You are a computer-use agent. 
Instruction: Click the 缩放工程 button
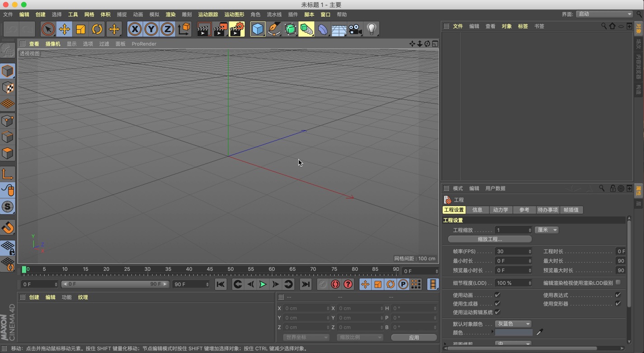point(490,239)
